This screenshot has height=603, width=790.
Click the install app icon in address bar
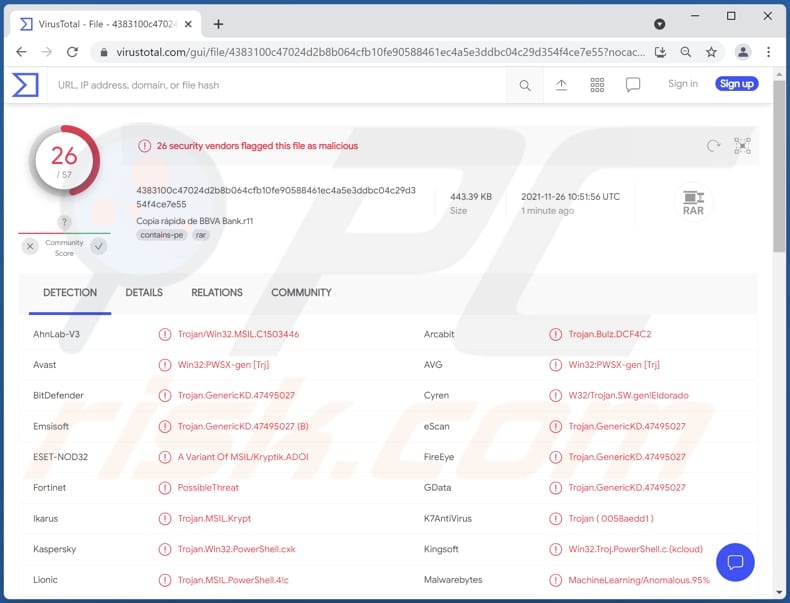click(x=661, y=52)
